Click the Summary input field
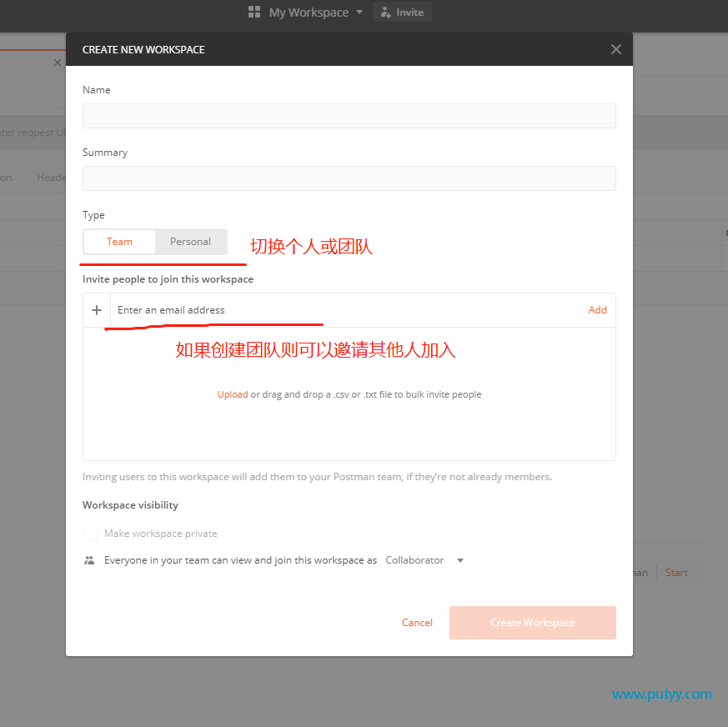The height and width of the screenshot is (727, 728). point(349,178)
